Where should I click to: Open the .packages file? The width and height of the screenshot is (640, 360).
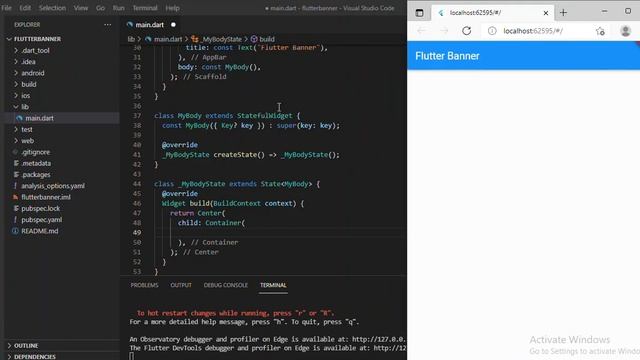click(x=36, y=174)
